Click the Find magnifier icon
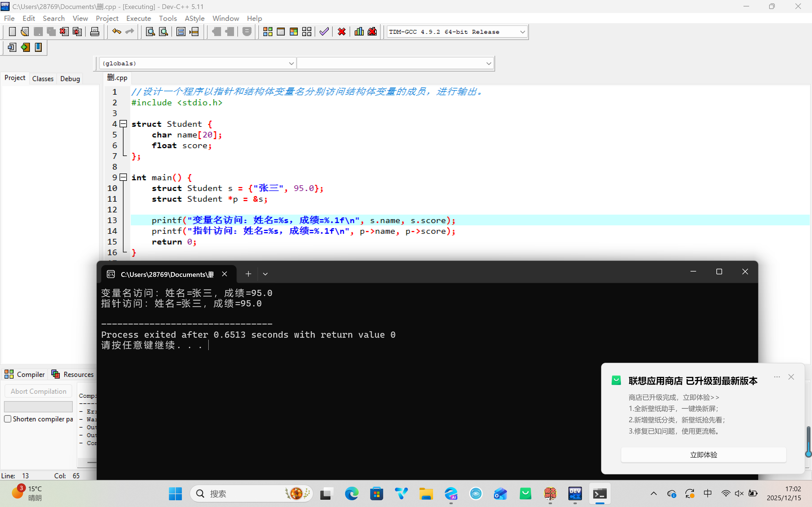The height and width of the screenshot is (507, 812). coord(150,32)
